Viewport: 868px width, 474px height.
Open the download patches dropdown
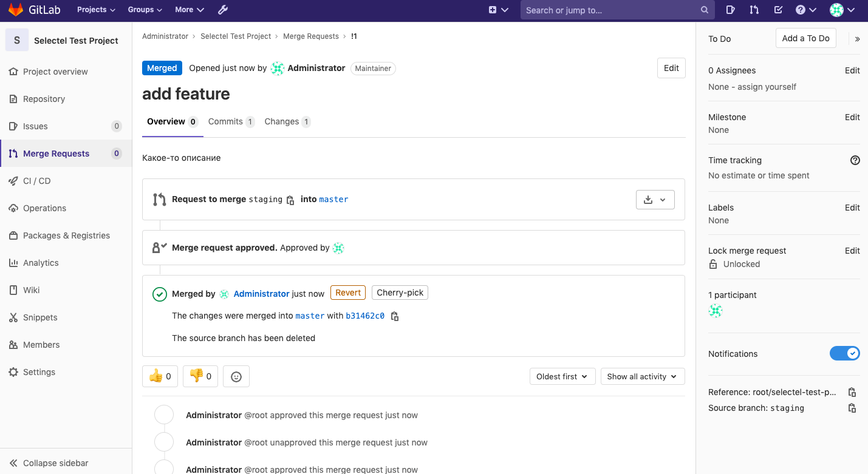pos(655,200)
